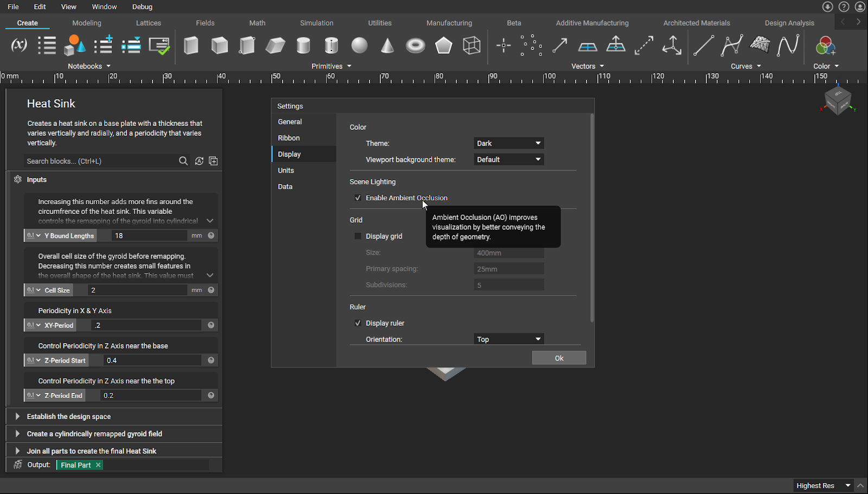
Task: Select the Cylinder primitive icon
Action: pos(303,46)
